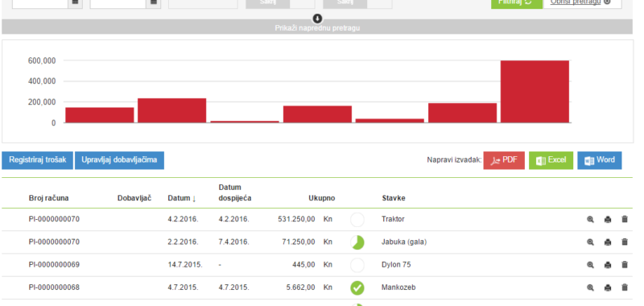Toggle partial payment status for Jabuka (gala)
Screen dimensions: 644x306
(x=357, y=242)
